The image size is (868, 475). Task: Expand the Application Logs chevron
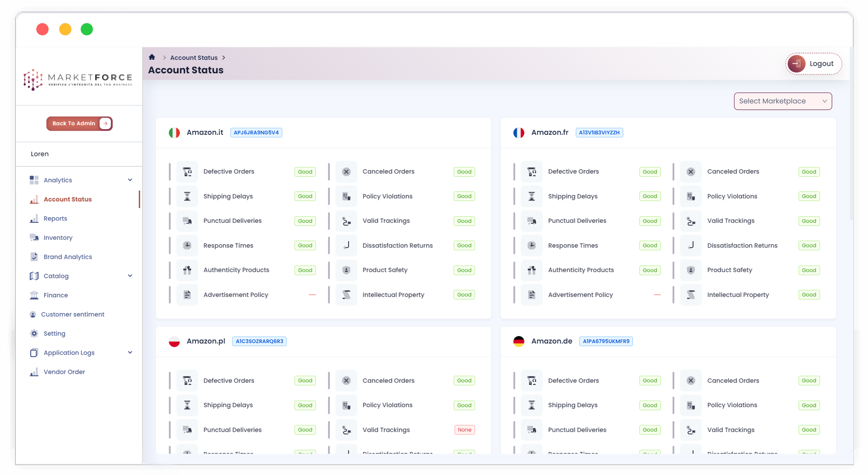[x=130, y=353]
